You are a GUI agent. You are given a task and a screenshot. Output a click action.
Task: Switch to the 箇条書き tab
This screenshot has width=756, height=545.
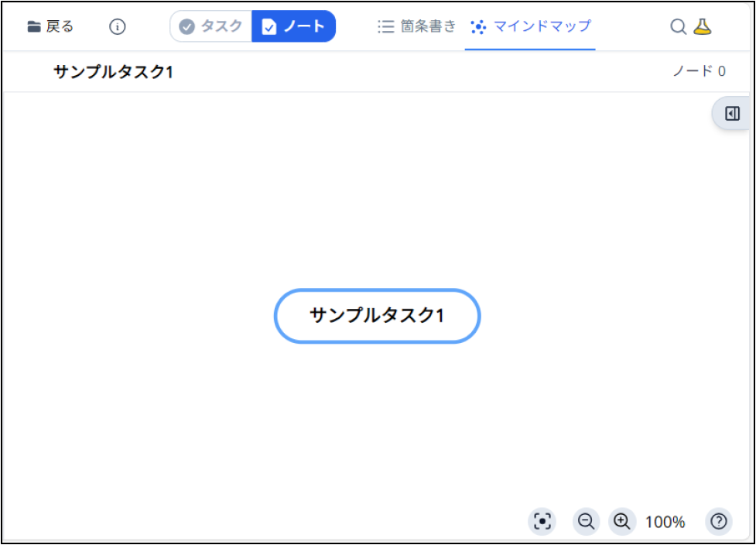click(x=416, y=26)
